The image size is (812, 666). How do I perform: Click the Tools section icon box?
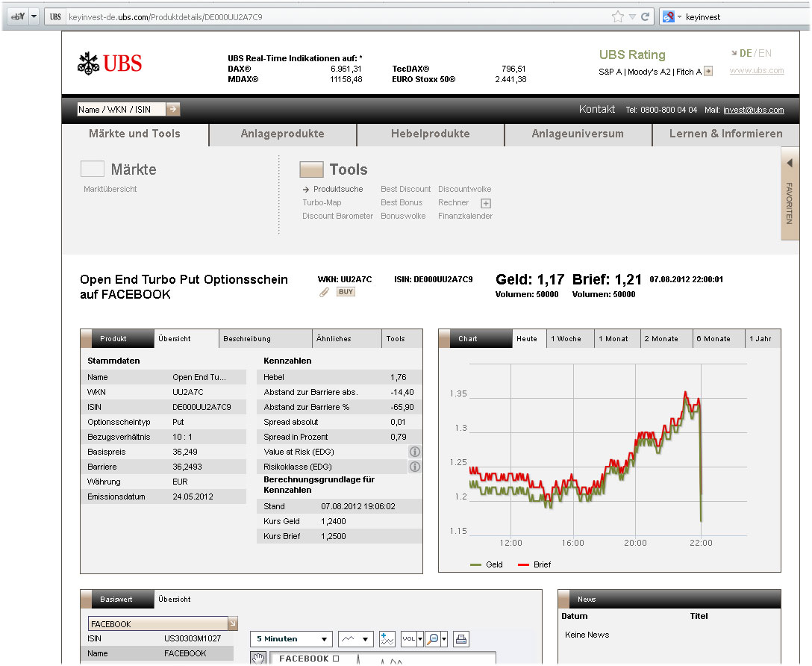pos(311,169)
